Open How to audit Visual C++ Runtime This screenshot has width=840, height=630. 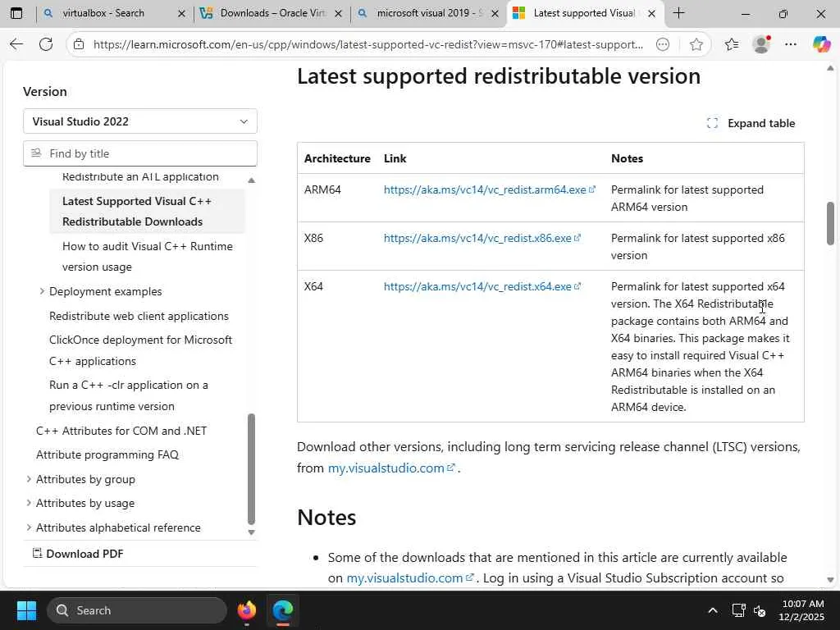click(x=148, y=256)
